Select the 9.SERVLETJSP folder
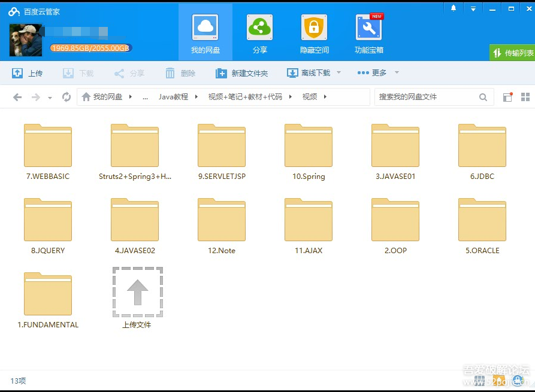 [x=222, y=152]
